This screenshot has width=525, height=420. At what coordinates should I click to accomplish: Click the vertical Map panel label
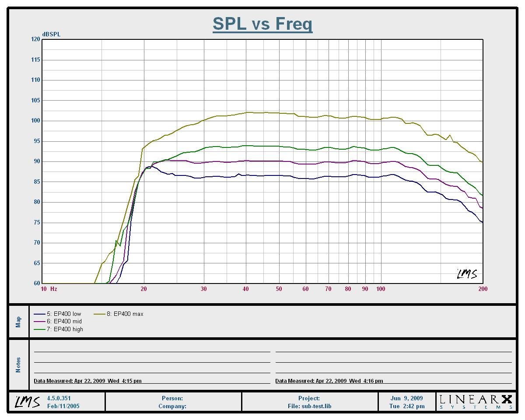18,322
